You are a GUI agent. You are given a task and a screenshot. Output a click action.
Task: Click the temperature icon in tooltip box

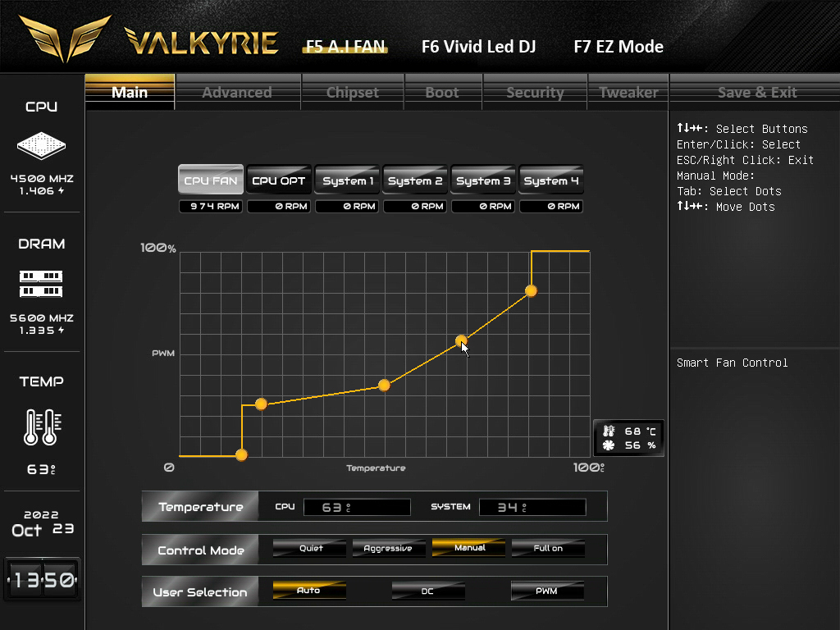click(609, 431)
